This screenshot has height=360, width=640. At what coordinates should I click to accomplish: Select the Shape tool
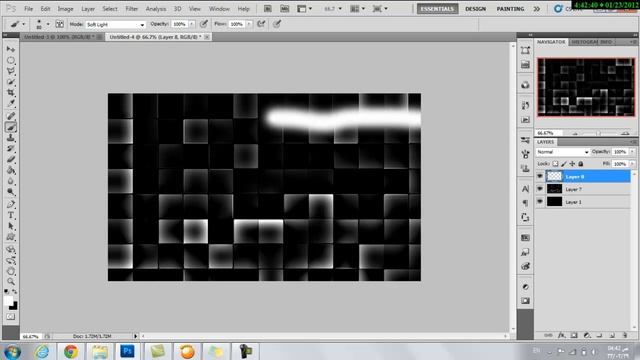tap(11, 237)
